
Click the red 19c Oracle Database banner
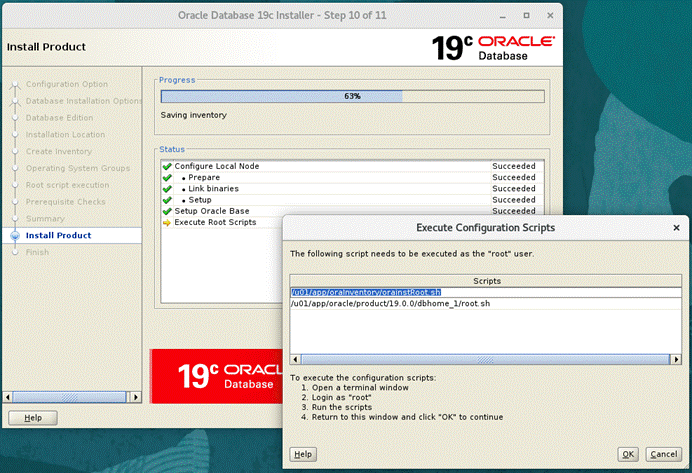click(216, 376)
